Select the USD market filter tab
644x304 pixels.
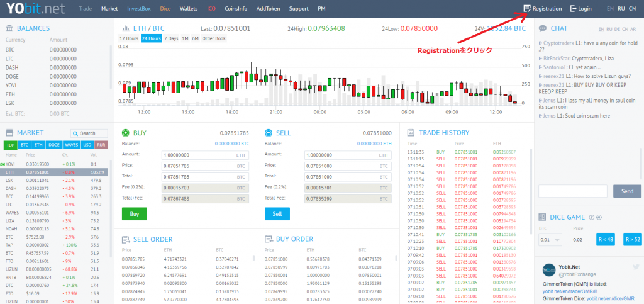87,145
